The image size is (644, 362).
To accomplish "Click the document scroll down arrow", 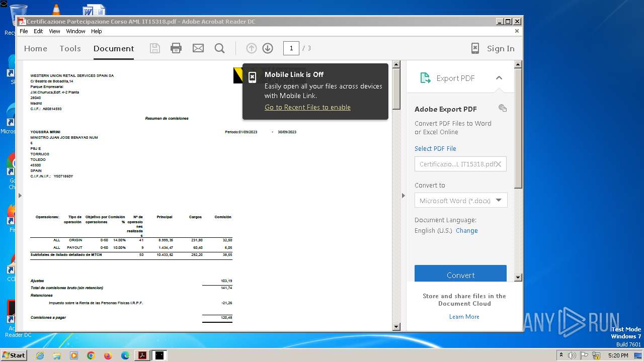I will point(396,327).
